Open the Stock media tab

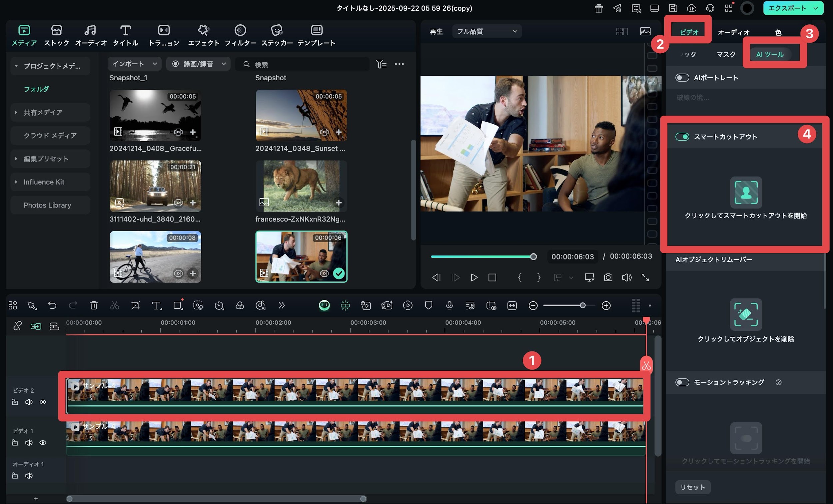[x=56, y=35]
